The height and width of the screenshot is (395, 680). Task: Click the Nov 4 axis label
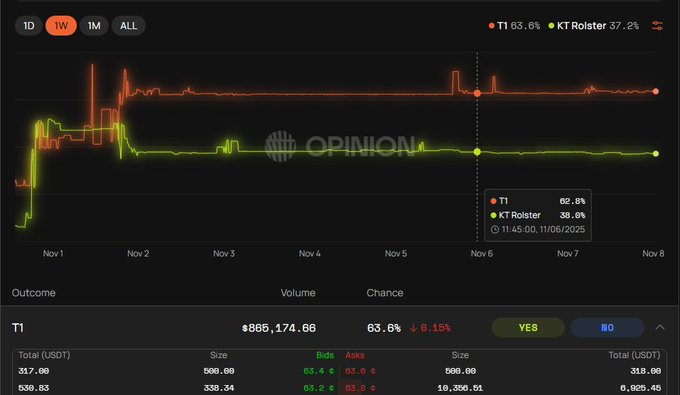click(x=310, y=253)
